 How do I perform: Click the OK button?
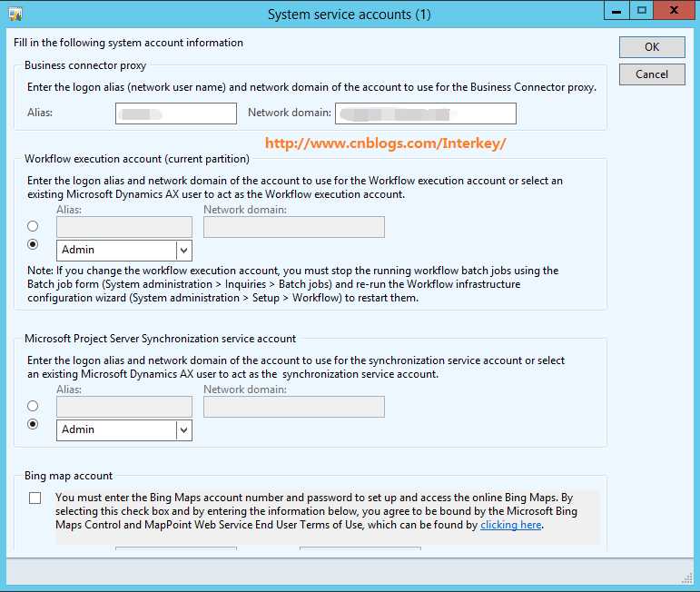coord(652,47)
